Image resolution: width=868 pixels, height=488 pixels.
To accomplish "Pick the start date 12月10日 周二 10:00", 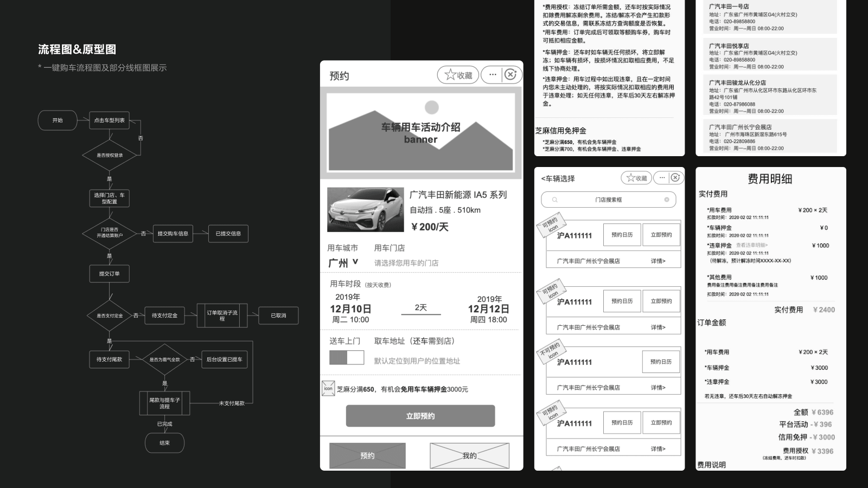I will tap(351, 309).
